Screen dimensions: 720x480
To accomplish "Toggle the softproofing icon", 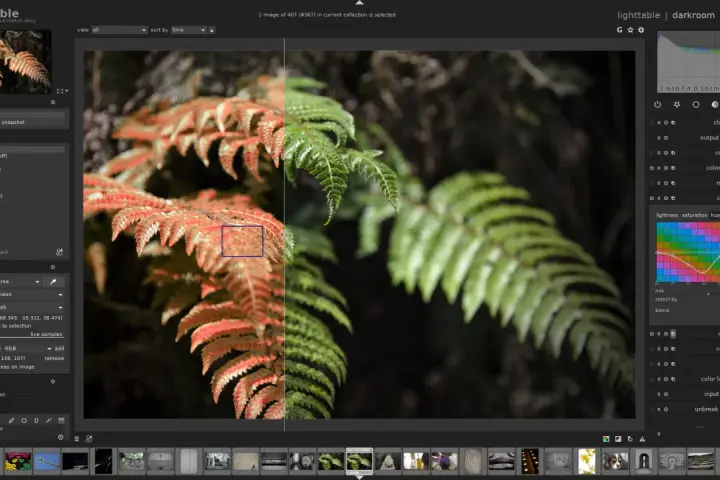I will [x=630, y=439].
